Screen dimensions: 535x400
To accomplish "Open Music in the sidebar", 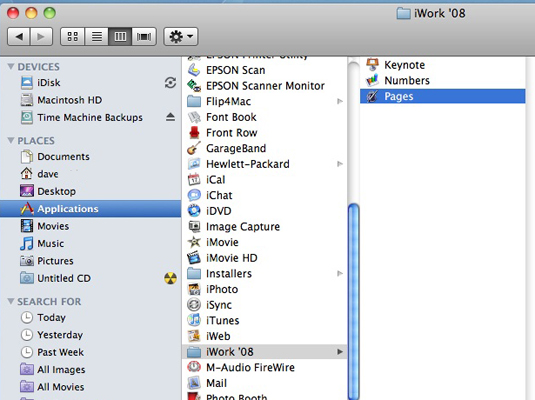I will (x=90, y=243).
